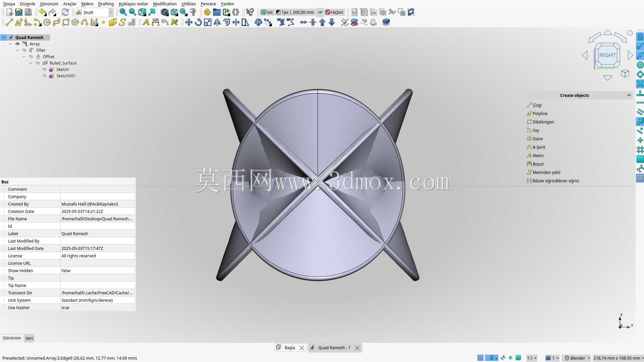Toggle construction mode button in Draft toolbar
Image resolution: width=644 pixels, height=362 pixels.
[x=320, y=12]
